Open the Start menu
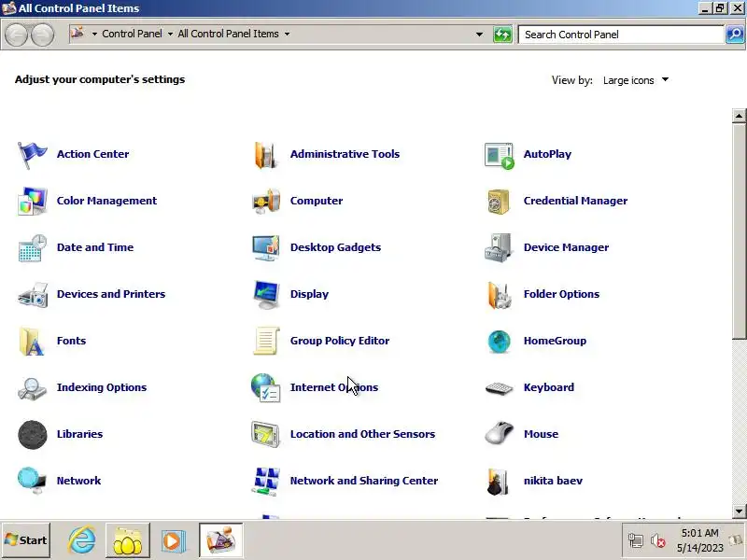747x560 pixels. [x=26, y=540]
